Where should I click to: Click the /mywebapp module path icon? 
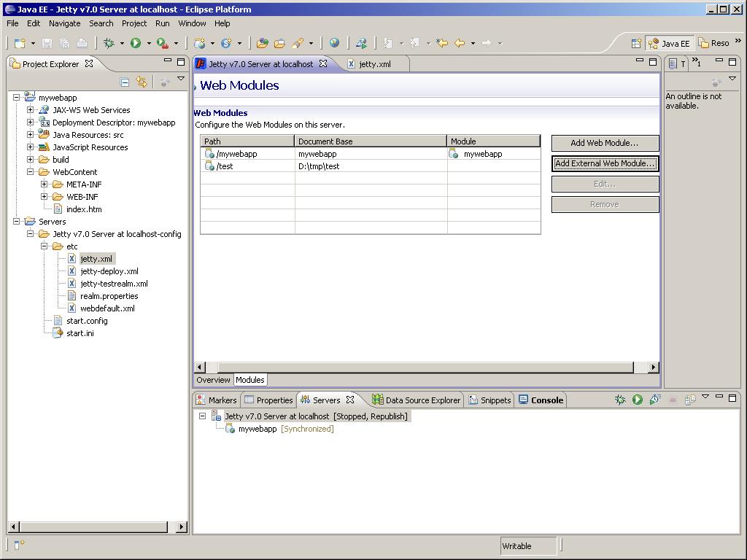pyautogui.click(x=209, y=154)
